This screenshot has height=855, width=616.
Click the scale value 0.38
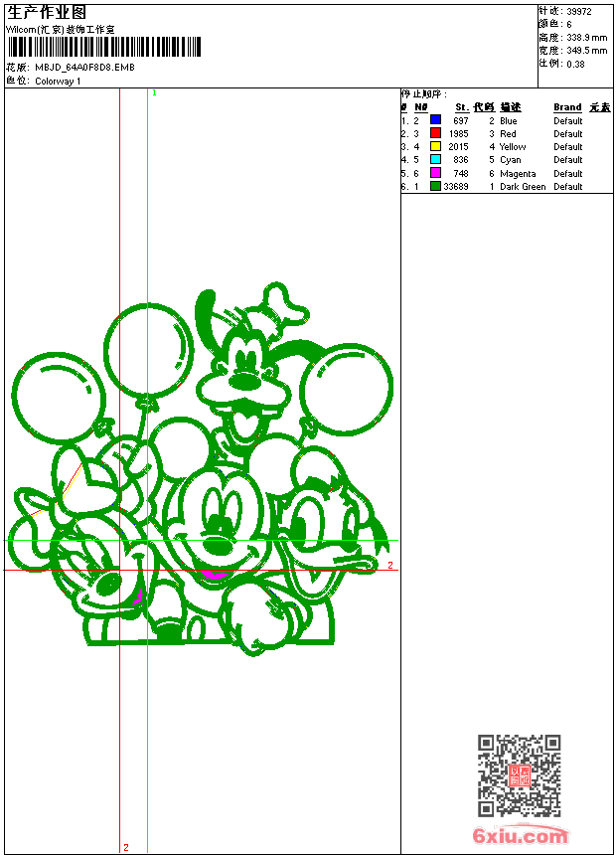pos(575,65)
